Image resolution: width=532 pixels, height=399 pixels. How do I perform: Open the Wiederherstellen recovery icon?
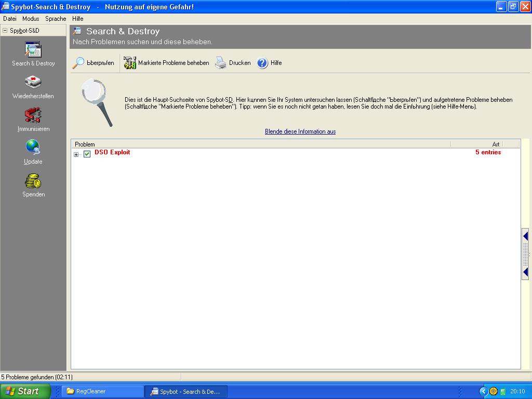pos(33,83)
